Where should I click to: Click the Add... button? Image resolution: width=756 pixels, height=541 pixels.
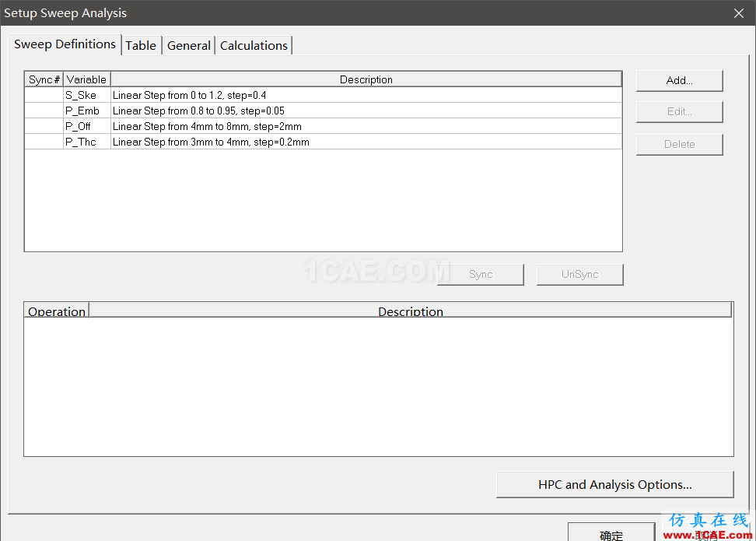coord(679,81)
